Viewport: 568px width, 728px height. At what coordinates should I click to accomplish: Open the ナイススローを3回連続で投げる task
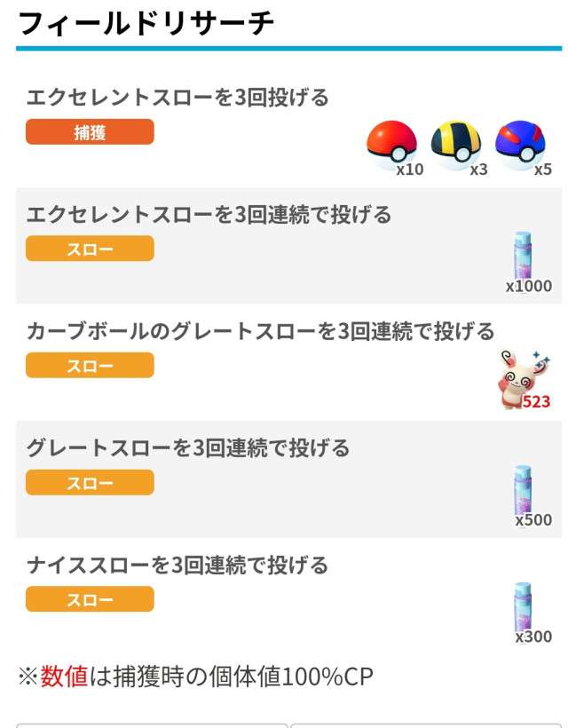pyautogui.click(x=177, y=566)
